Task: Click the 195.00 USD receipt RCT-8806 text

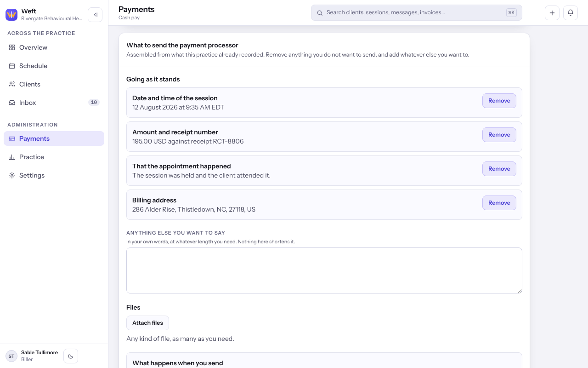Action: click(x=188, y=141)
